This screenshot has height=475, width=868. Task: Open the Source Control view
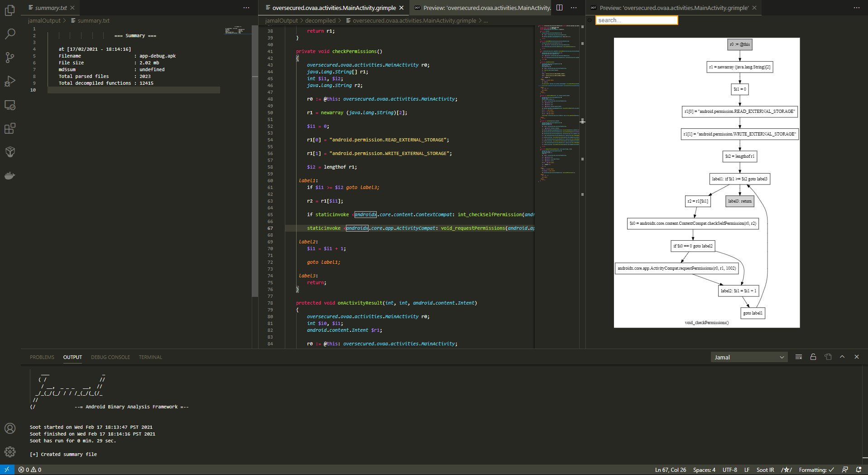click(x=10, y=58)
